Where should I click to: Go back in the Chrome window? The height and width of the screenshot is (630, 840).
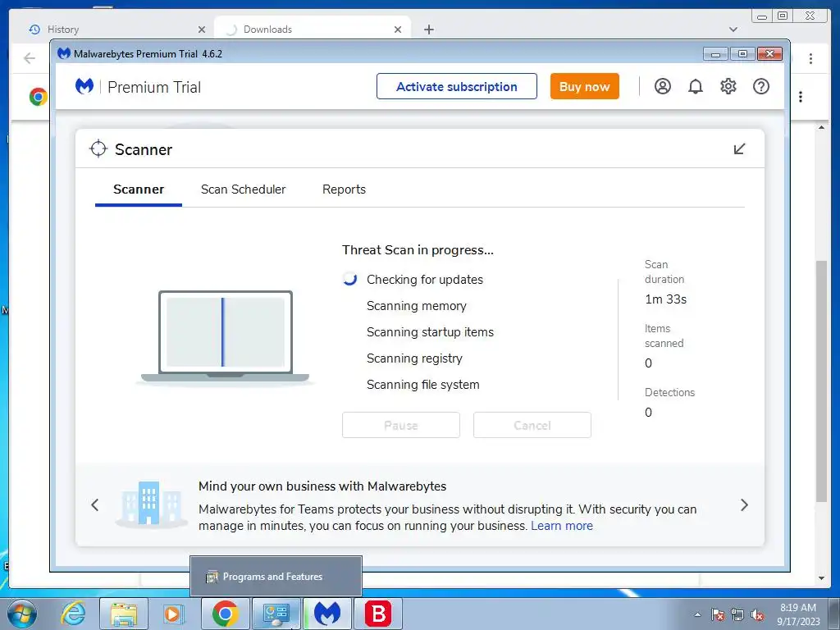coord(30,58)
